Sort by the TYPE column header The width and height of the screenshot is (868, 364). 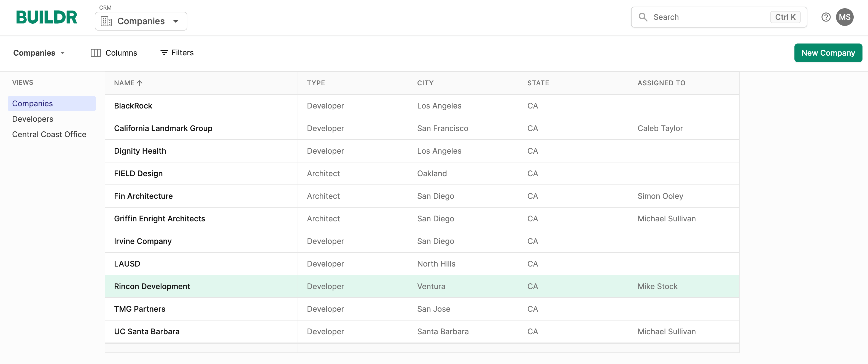tap(316, 83)
